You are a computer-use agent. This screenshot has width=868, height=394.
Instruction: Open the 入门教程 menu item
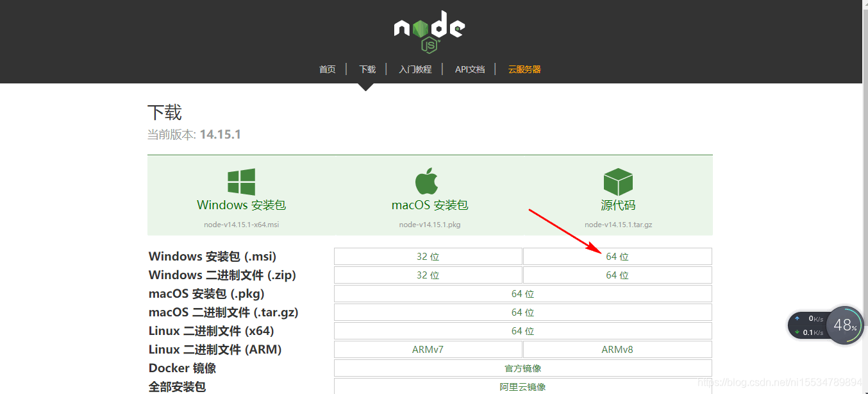(x=415, y=69)
